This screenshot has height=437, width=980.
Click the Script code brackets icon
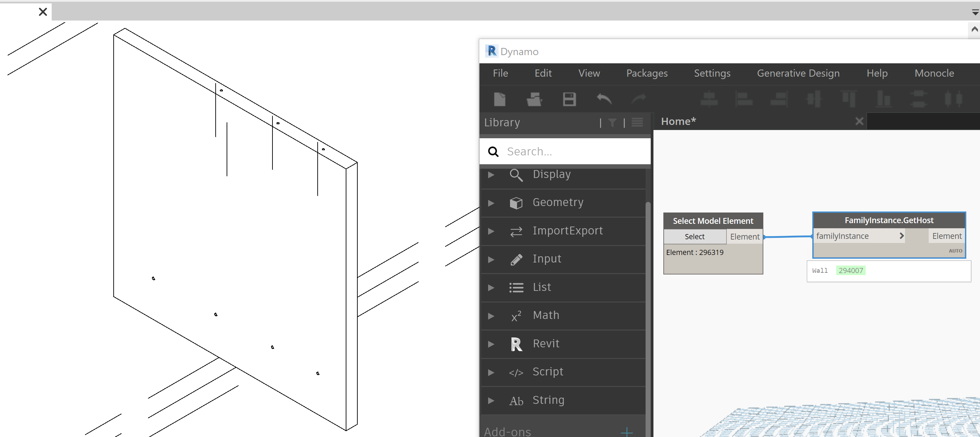(516, 373)
